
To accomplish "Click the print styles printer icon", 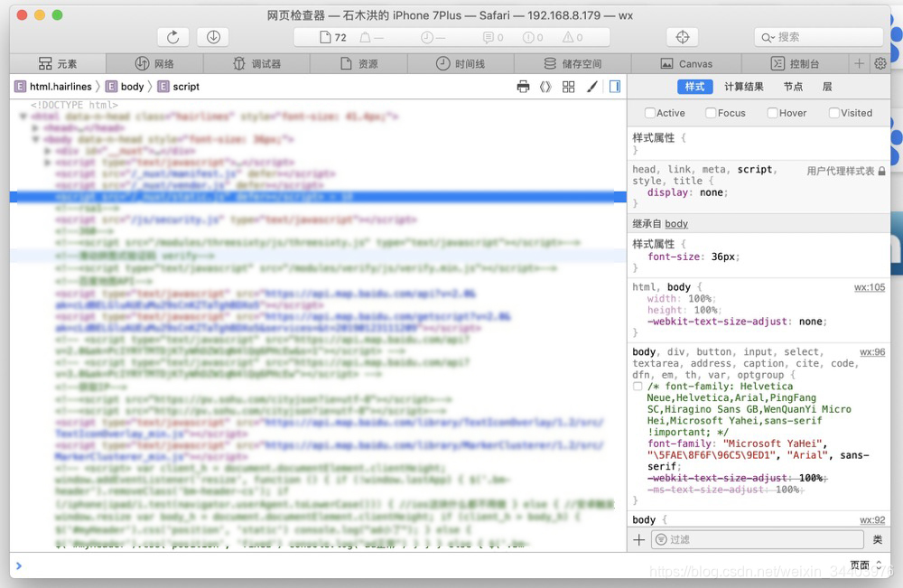I will [523, 87].
